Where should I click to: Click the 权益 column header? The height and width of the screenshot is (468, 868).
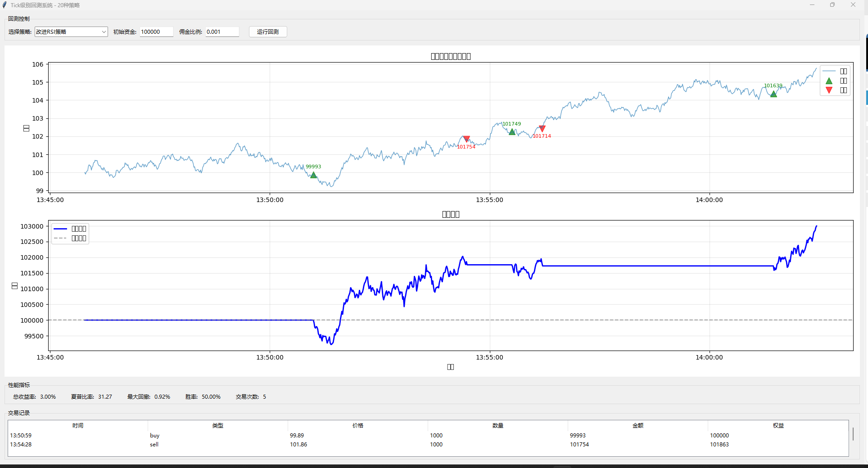(x=778, y=426)
